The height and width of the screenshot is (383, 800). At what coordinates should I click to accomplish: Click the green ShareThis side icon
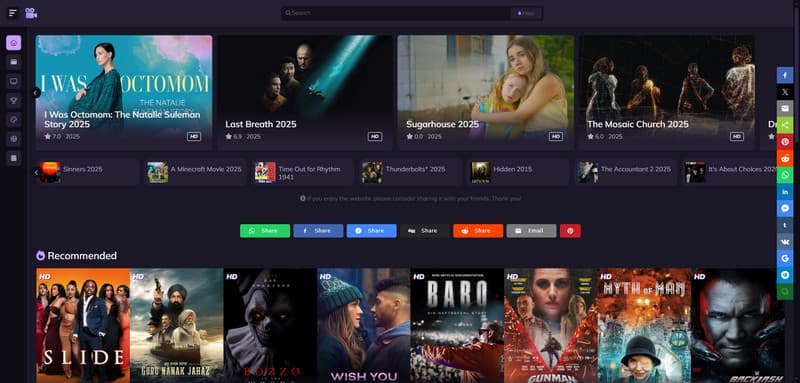785,125
